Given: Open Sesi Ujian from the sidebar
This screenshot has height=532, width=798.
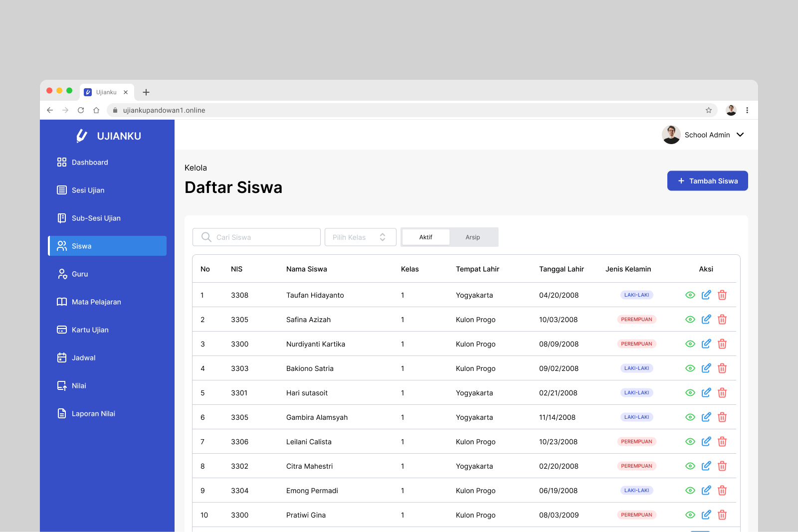Looking at the screenshot, I should (x=88, y=190).
